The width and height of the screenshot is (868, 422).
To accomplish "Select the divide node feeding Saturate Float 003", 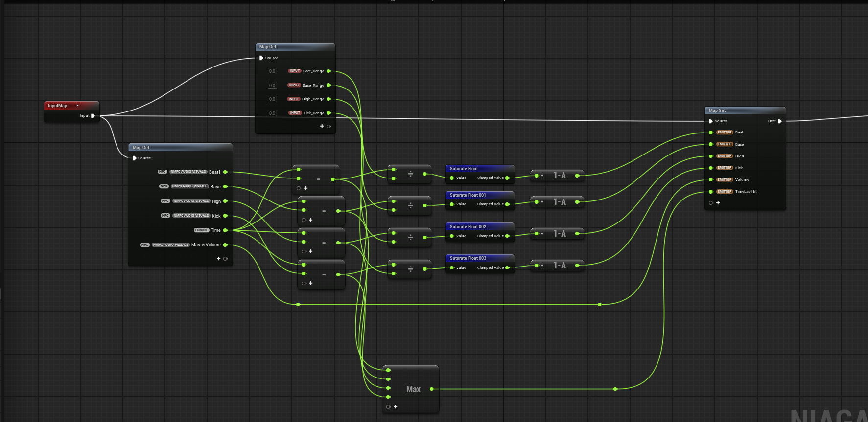I will pos(410,269).
